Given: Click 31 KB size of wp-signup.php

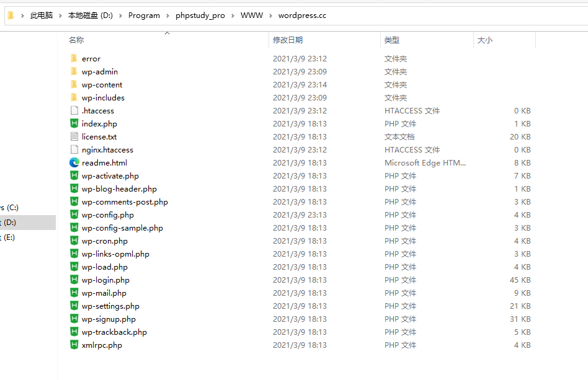Looking at the screenshot, I should [x=520, y=319].
